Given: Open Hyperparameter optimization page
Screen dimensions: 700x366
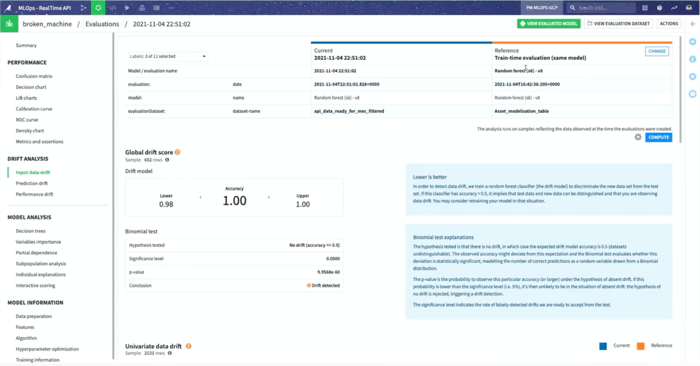Looking at the screenshot, I should click(x=47, y=349).
